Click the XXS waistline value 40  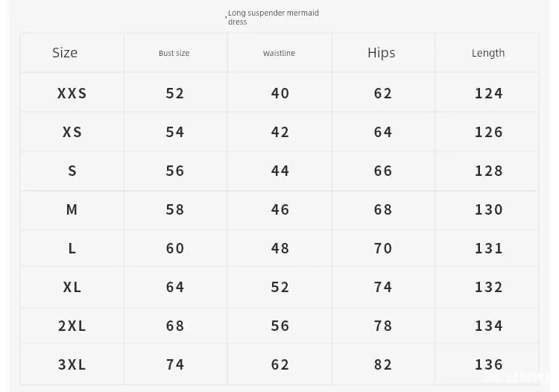tap(279, 93)
